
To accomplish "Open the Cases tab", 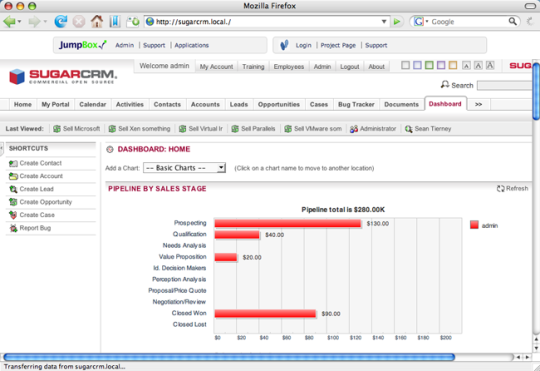I will (319, 104).
